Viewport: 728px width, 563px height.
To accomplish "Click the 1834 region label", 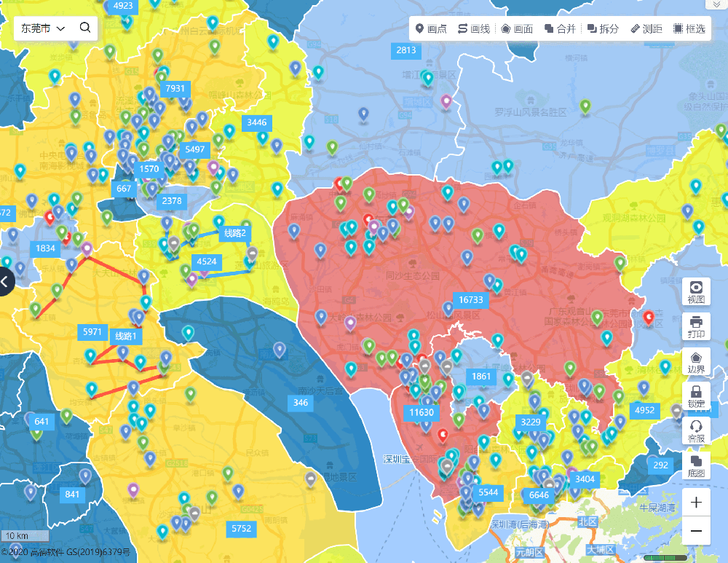I will pos(45,248).
